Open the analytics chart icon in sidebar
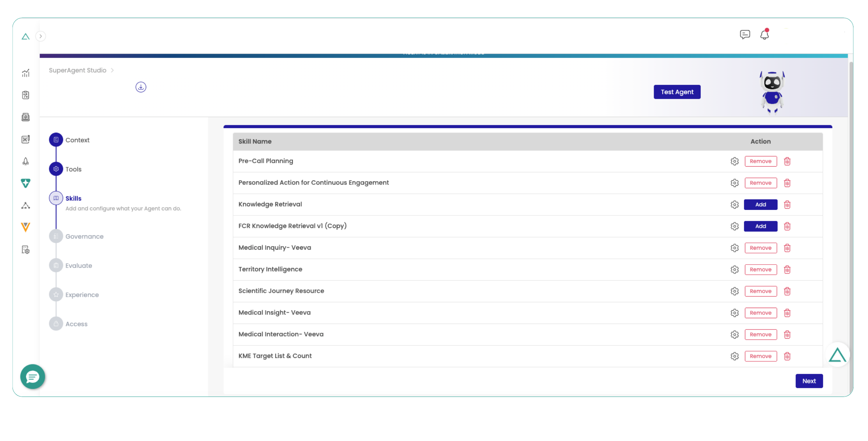The image size is (868, 441). (x=26, y=73)
